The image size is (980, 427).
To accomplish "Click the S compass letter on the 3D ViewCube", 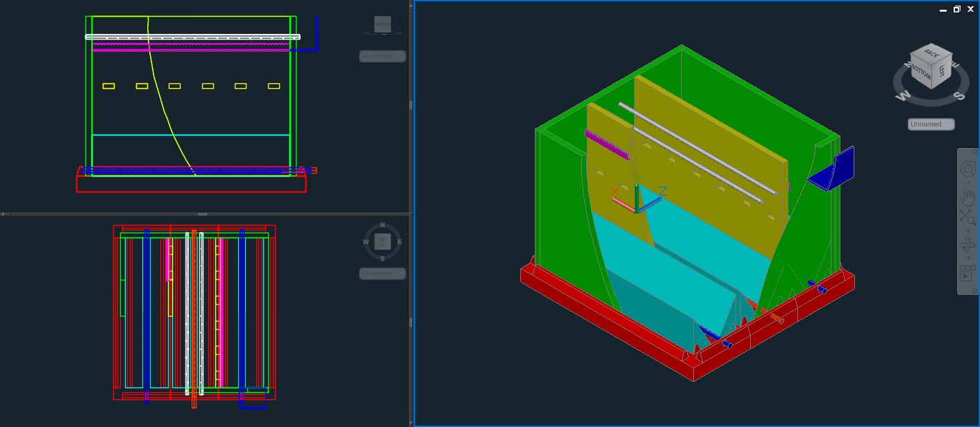I will click(x=960, y=96).
